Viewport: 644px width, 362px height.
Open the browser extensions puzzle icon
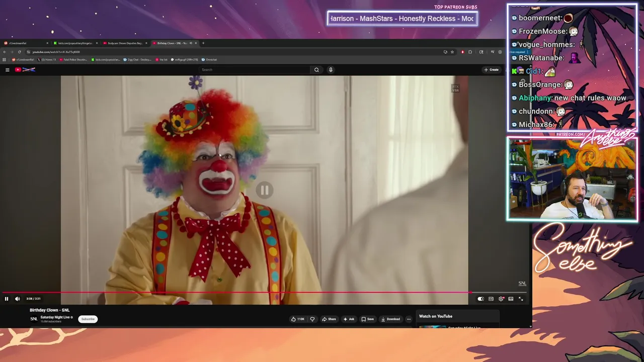470,52
